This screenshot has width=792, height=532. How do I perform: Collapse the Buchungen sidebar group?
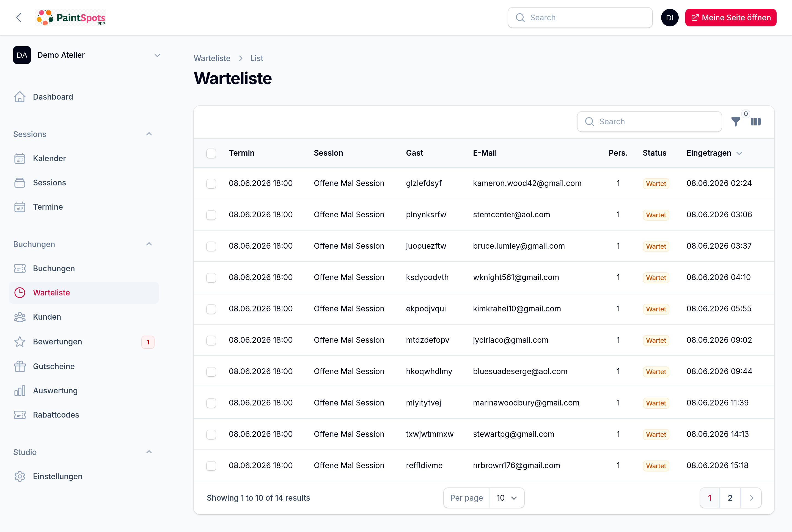[149, 244]
